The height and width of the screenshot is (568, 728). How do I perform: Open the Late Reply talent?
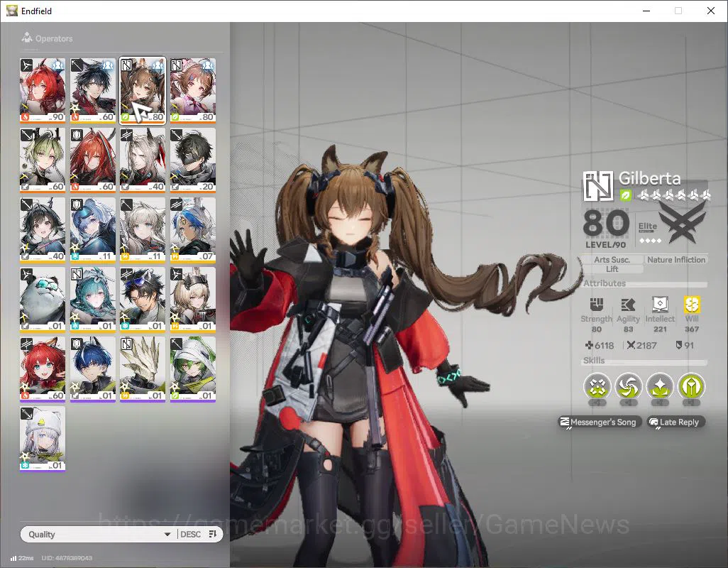point(676,422)
